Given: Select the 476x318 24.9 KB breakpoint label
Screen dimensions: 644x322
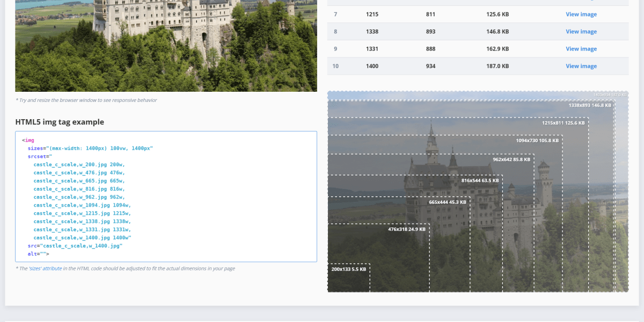Looking at the screenshot, I should [406, 229].
